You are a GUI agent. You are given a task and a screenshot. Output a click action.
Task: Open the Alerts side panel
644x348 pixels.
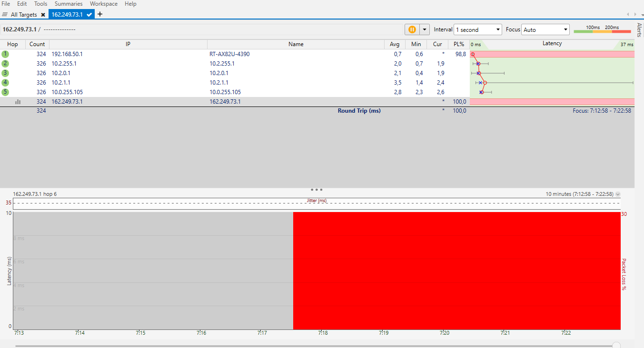[639, 29]
